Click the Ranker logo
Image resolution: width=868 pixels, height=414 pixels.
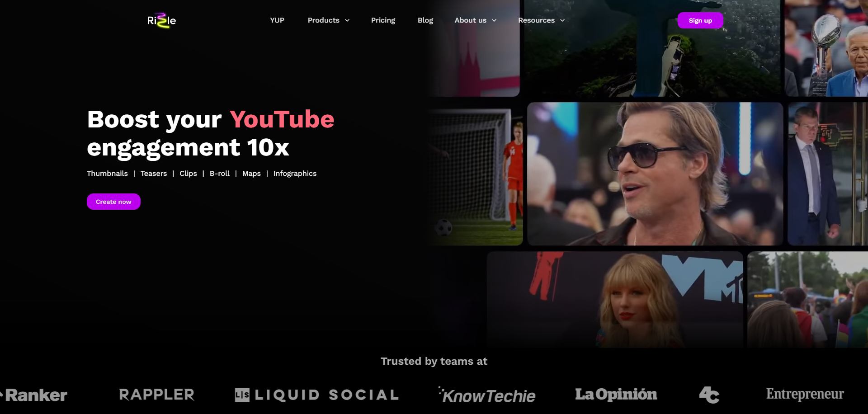tap(34, 395)
